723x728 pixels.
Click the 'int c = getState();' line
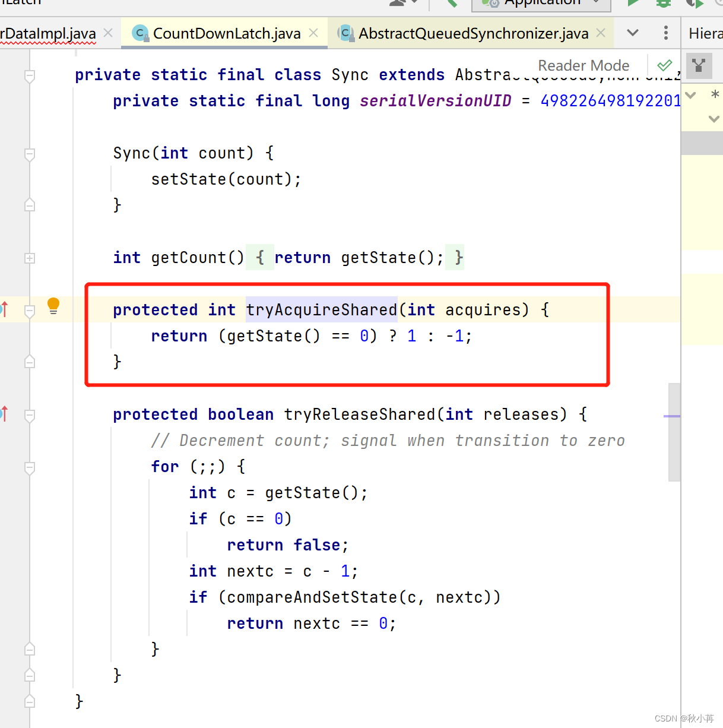[278, 492]
